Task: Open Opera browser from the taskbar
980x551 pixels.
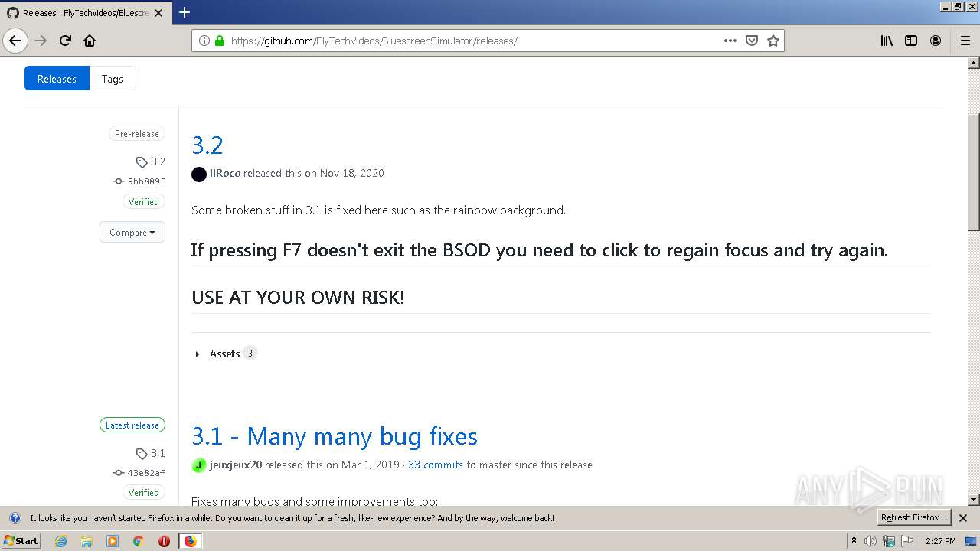Action: point(164,541)
